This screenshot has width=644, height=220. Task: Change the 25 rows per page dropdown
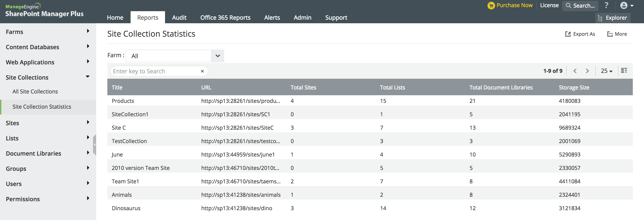tap(606, 71)
